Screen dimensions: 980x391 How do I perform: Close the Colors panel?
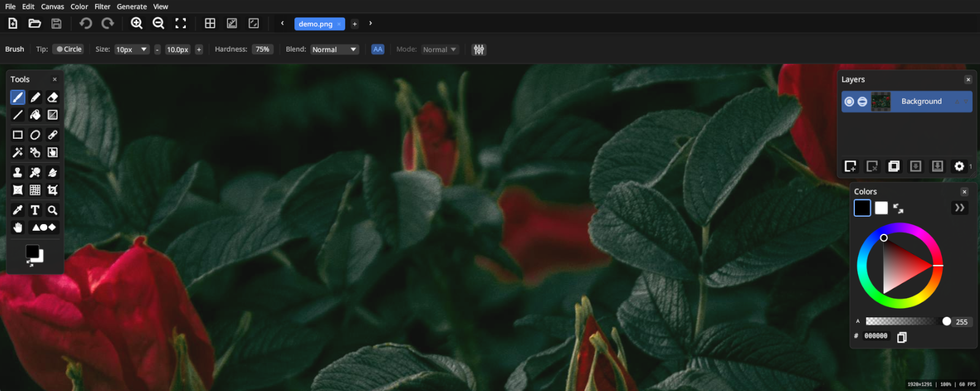click(965, 192)
